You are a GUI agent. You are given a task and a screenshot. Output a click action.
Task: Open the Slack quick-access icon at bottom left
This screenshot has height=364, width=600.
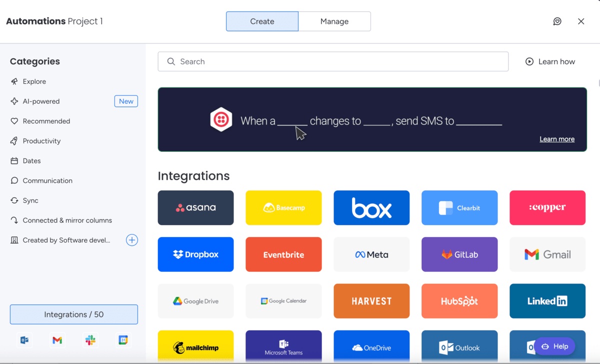coord(90,340)
